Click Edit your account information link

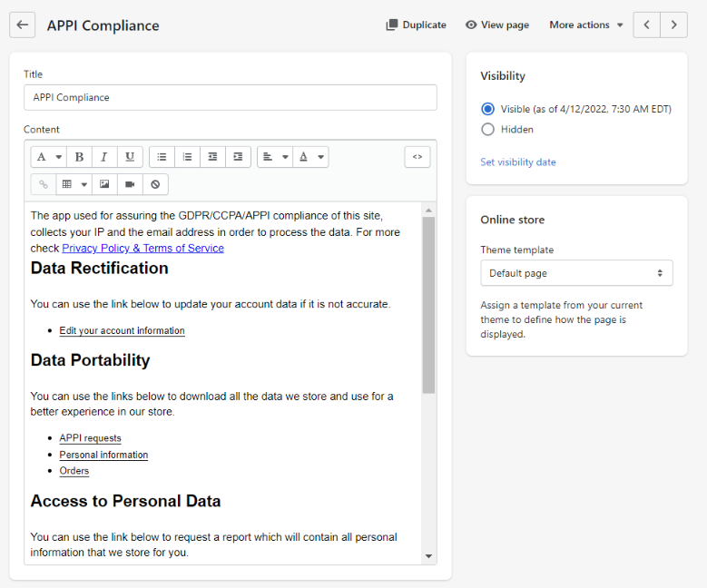coord(123,330)
